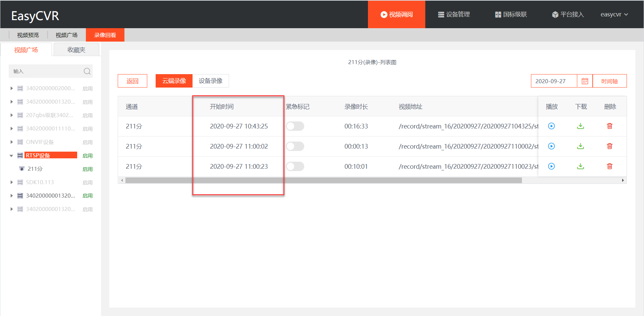Switch to the 录像回看 tab

click(105, 35)
